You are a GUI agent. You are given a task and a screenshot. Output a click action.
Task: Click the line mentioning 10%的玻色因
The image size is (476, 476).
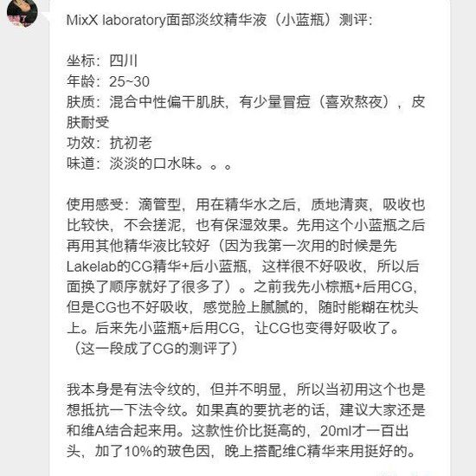[241, 451]
